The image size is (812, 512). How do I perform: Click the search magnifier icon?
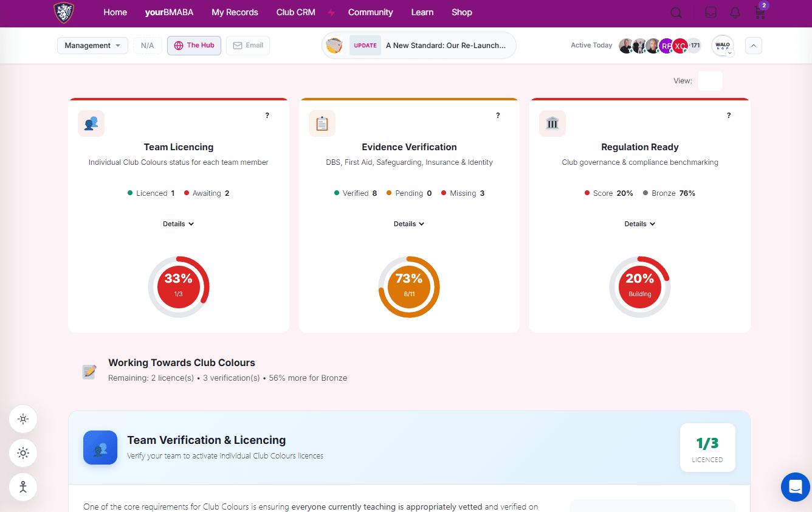pos(676,13)
